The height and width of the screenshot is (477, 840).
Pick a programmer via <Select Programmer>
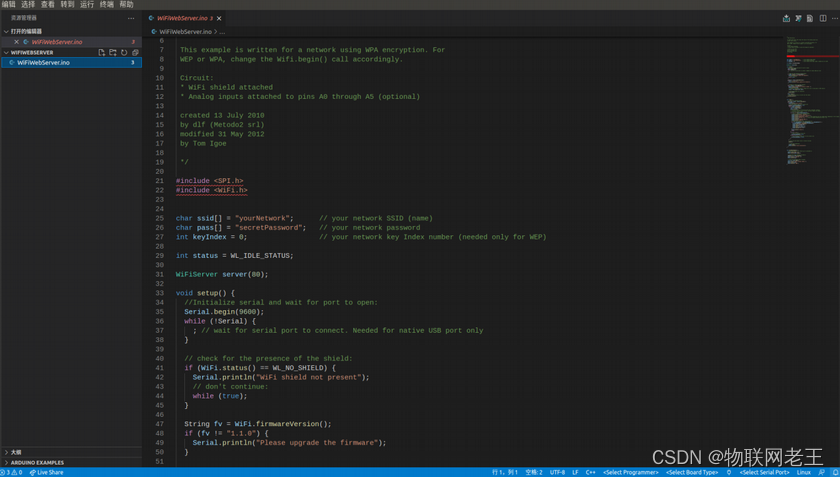pyautogui.click(x=631, y=472)
